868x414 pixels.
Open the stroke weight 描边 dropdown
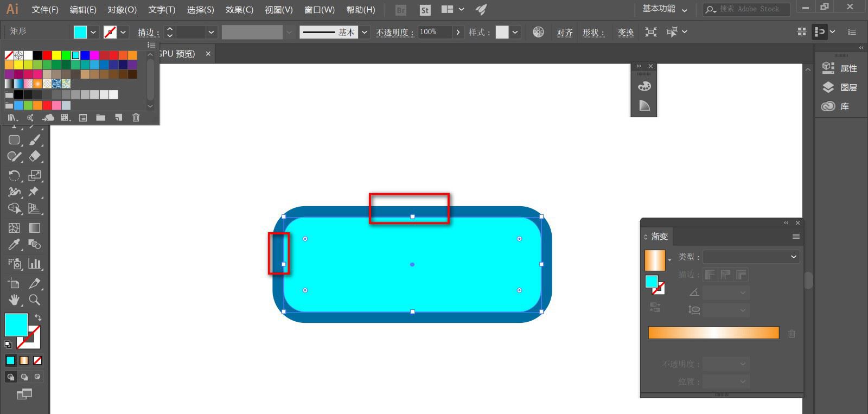211,33
